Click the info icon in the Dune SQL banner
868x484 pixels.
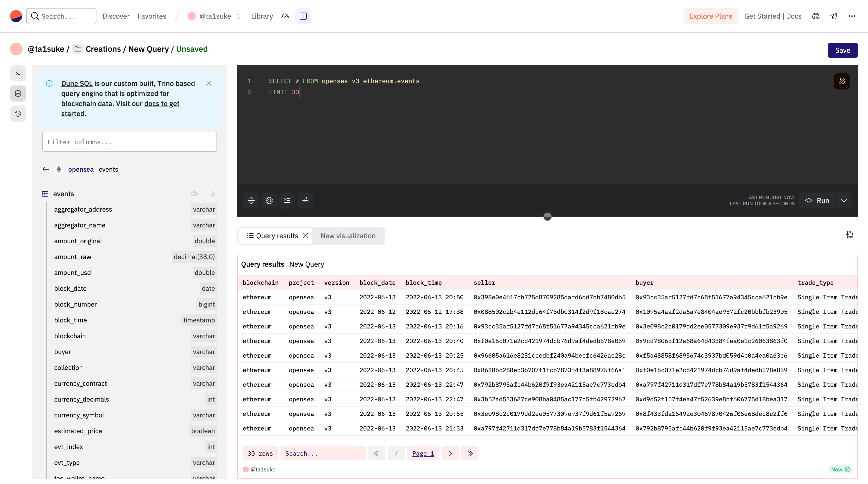pyautogui.click(x=49, y=83)
